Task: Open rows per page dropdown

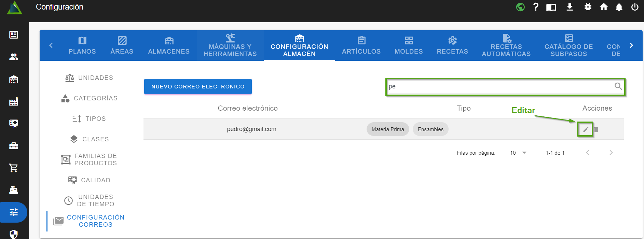Action: point(519,153)
